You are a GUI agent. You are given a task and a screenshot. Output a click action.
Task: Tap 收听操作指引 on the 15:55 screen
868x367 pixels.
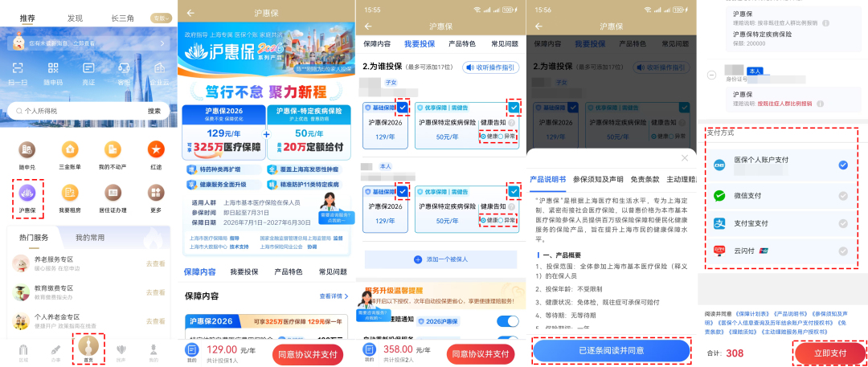491,67
